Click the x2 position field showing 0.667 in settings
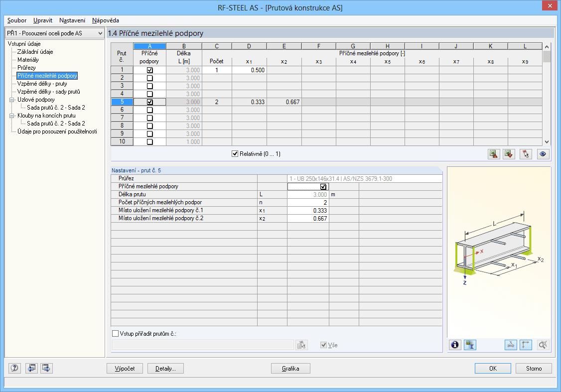Image resolution: width=561 pixels, height=392 pixels. click(308, 219)
